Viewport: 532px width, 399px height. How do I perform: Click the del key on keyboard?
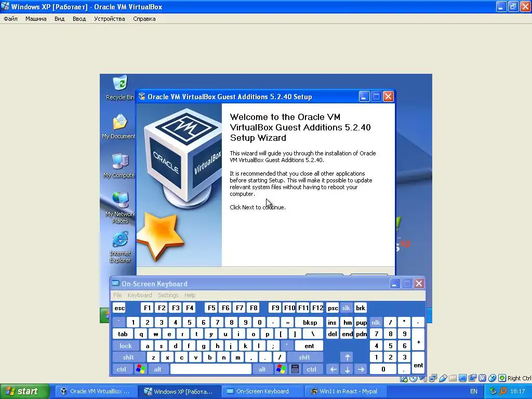coord(332,334)
